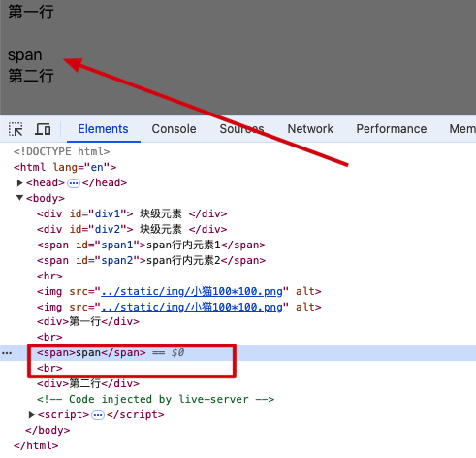Click the id value "span1"
Screen dimensions: 476x458
pos(117,245)
